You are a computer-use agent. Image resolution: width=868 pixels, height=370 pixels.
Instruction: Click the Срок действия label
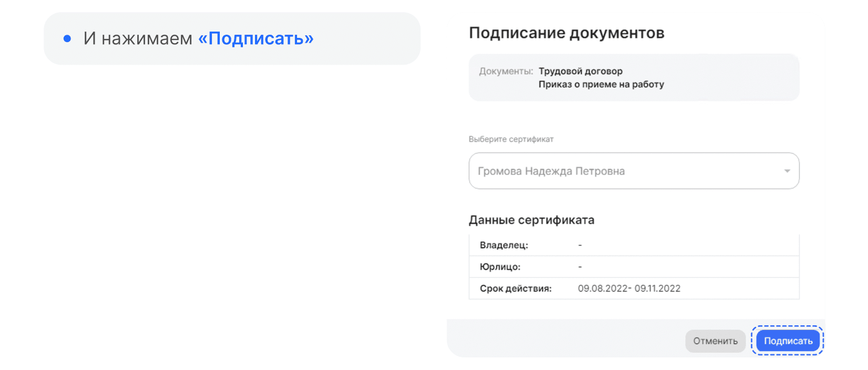(x=515, y=288)
